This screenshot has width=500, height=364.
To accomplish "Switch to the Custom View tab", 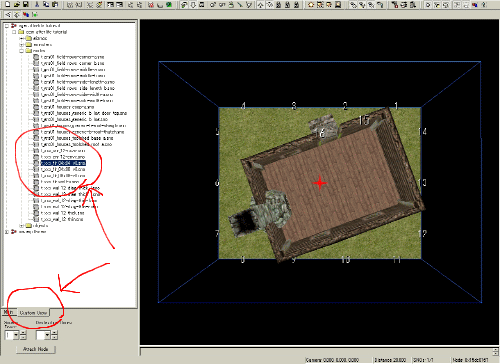I will 33,313.
